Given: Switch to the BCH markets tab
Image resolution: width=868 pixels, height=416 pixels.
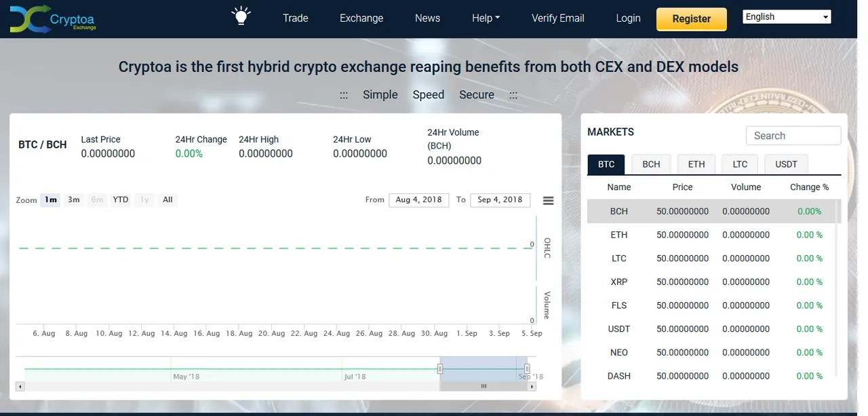Looking at the screenshot, I should point(651,164).
